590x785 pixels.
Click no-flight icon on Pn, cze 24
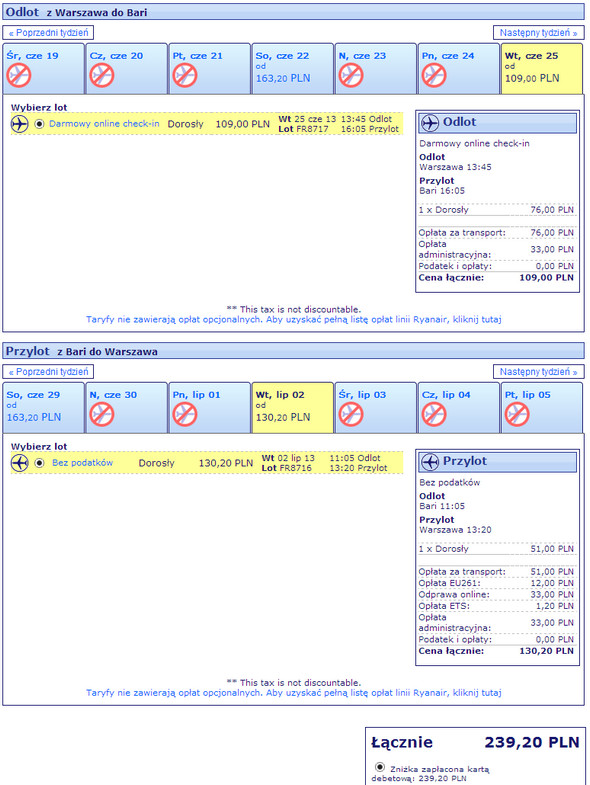[x=434, y=76]
